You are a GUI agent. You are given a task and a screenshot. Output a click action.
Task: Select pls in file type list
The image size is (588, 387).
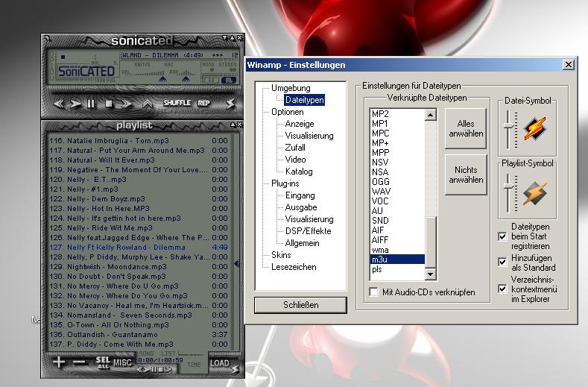(397, 269)
